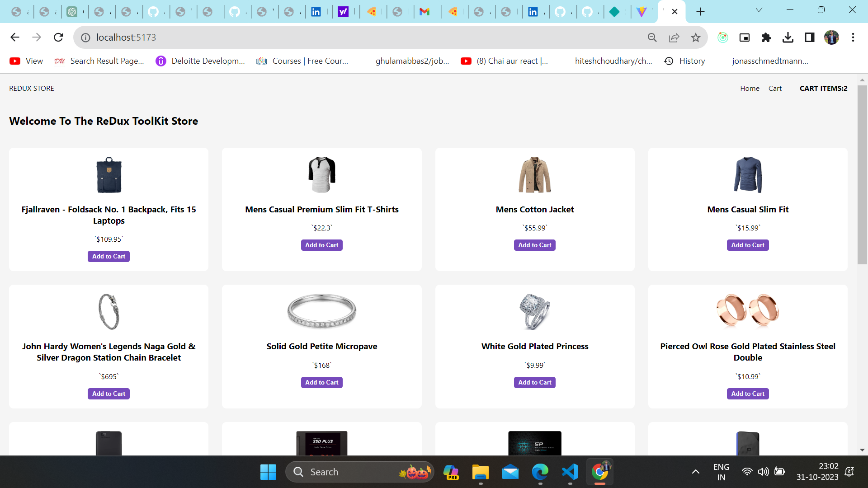
Task: Open Cart page from navigation
Action: click(774, 89)
